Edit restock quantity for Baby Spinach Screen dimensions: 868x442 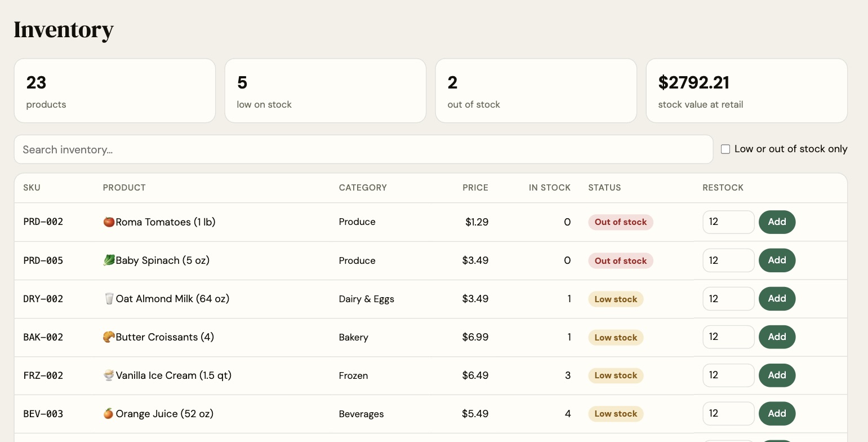(728, 260)
